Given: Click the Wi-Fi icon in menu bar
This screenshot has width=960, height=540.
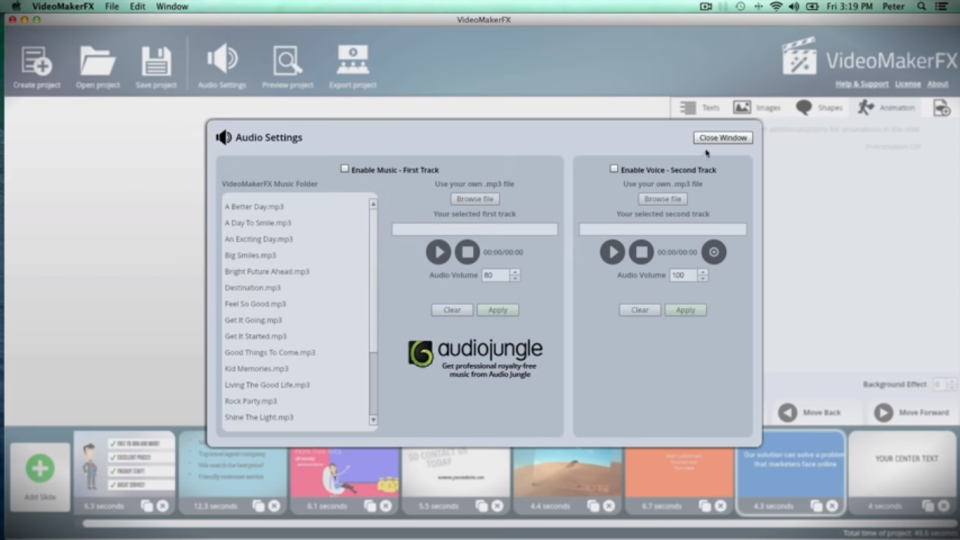Looking at the screenshot, I should pos(776,6).
